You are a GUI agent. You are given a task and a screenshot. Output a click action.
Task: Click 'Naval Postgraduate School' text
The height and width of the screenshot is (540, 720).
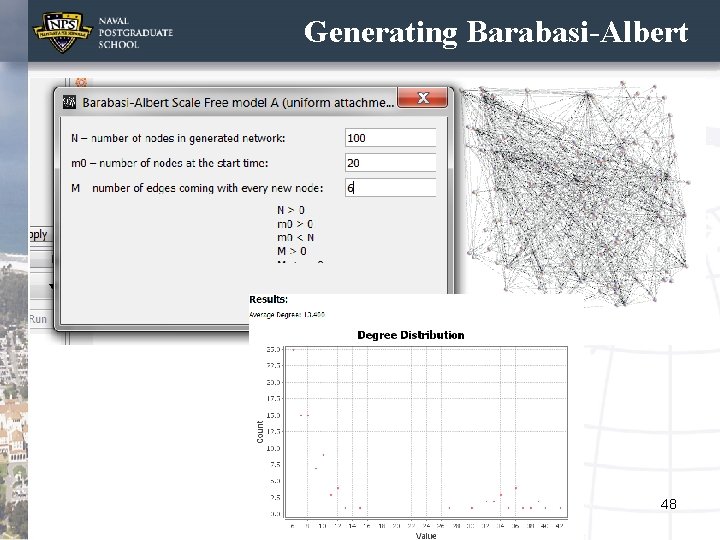[x=135, y=33]
